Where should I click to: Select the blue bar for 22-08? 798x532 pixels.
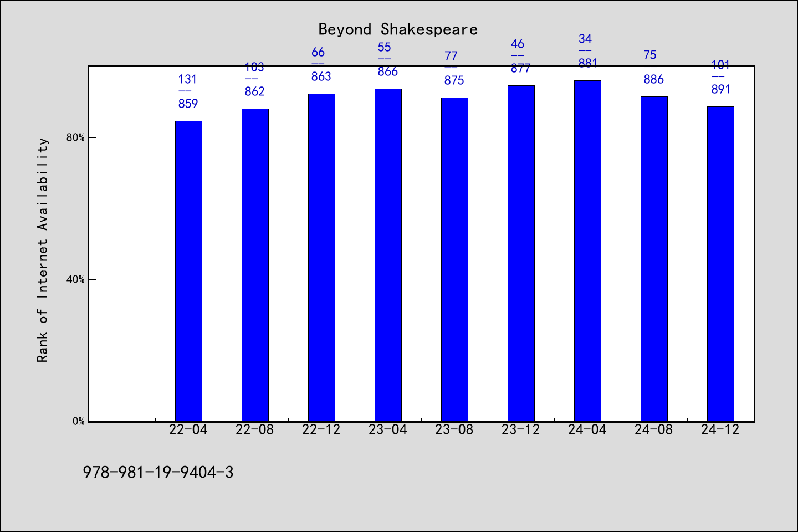click(x=255, y=265)
